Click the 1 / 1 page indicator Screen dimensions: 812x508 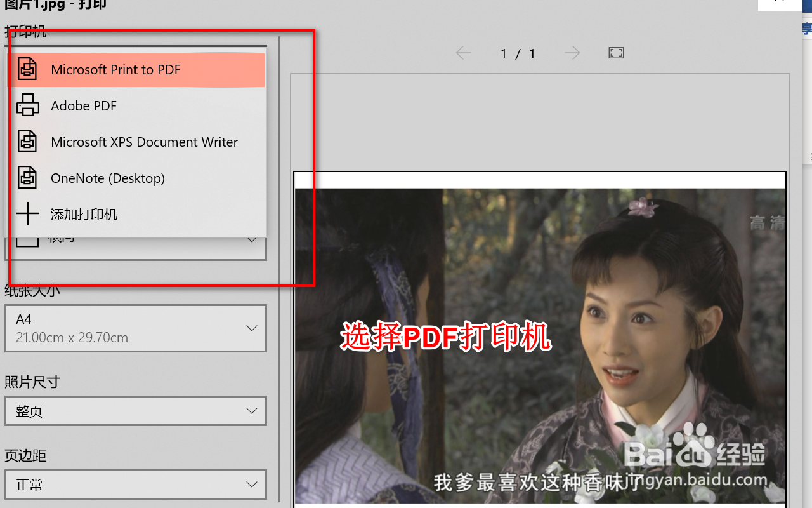518,54
